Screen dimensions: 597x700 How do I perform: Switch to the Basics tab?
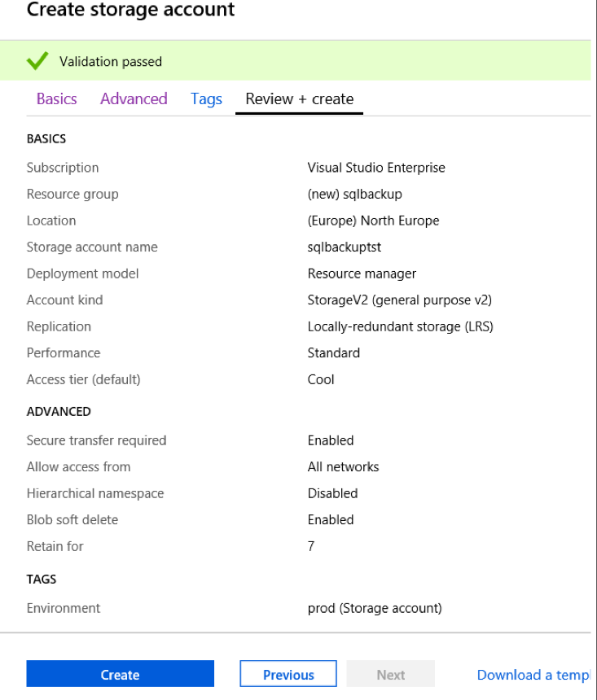[57, 99]
